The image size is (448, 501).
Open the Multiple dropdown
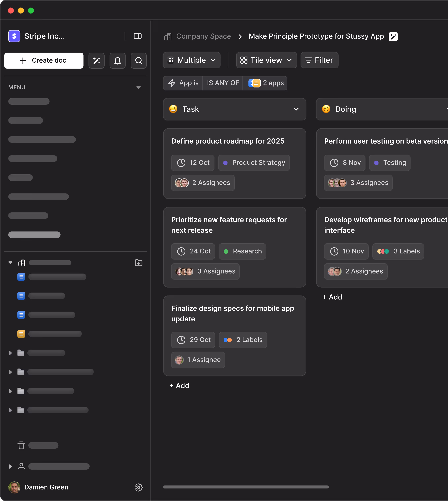coord(192,60)
